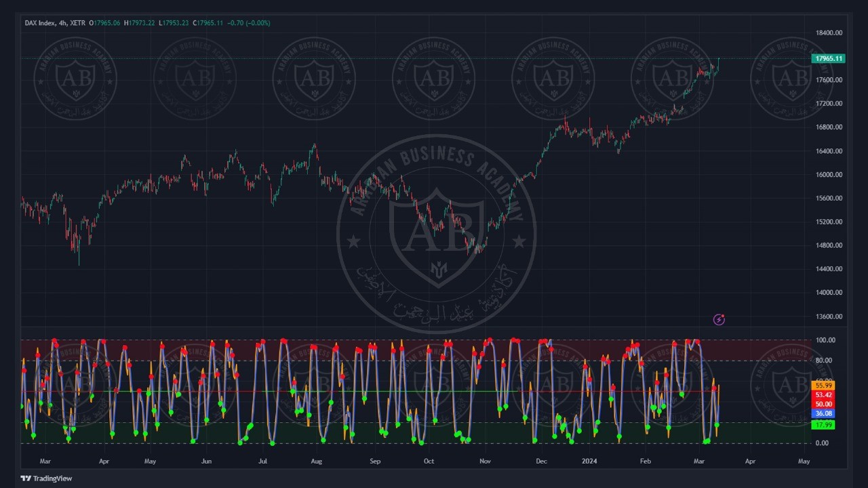Image resolution: width=868 pixels, height=488 pixels.
Task: Click the 13600.00 price scale label
Action: (x=829, y=317)
